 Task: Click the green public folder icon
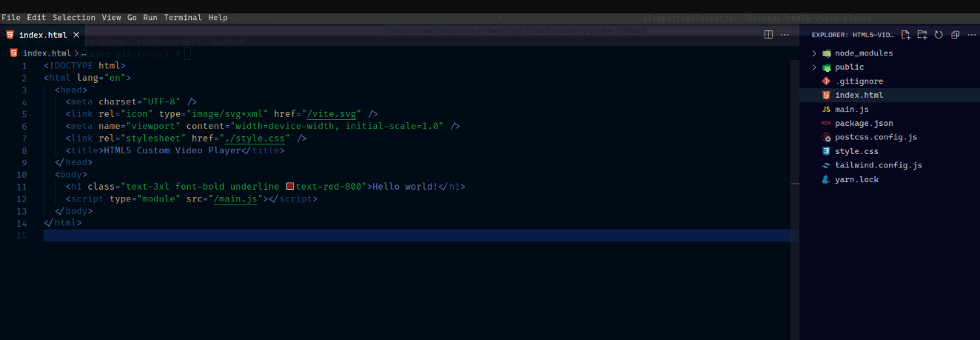[x=827, y=67]
